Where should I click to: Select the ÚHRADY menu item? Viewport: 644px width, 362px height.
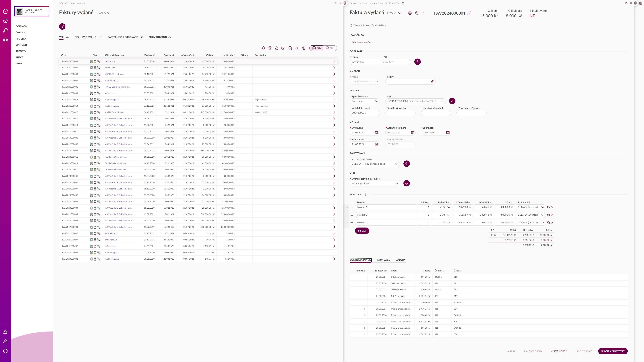pyautogui.click(x=20, y=33)
